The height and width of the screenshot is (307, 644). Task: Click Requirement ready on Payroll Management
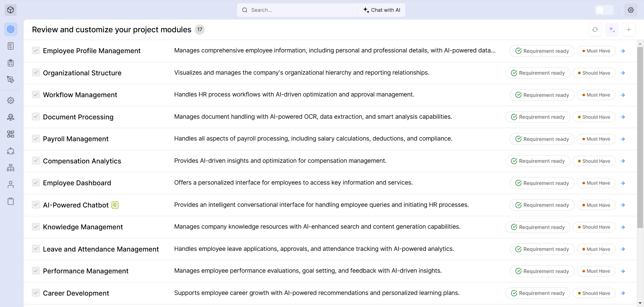[x=542, y=139]
